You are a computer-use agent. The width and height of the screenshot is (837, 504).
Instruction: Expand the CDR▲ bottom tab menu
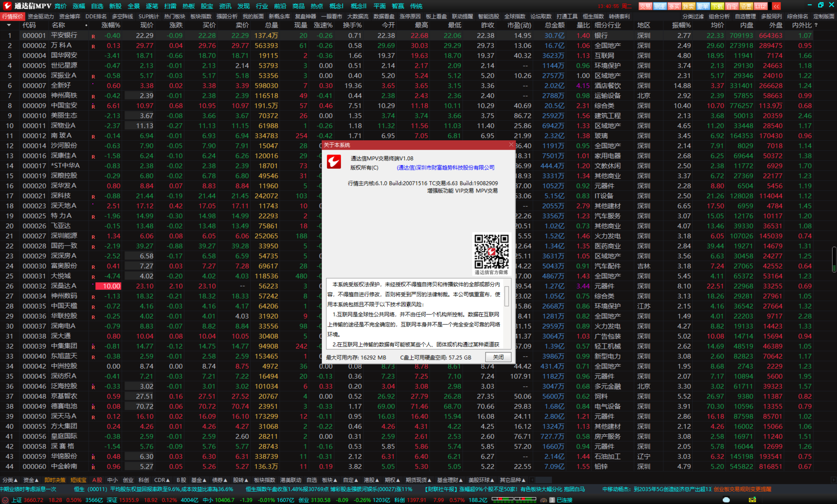162,480
